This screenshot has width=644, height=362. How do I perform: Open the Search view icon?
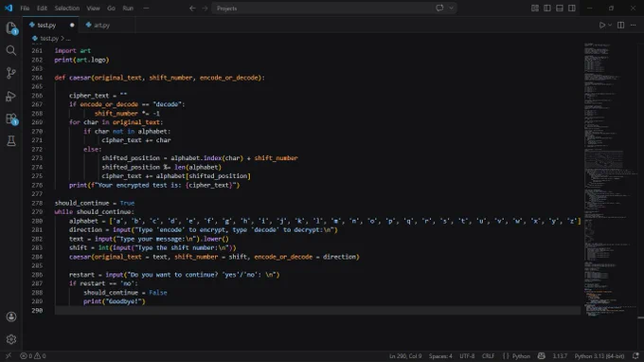tap(11, 50)
